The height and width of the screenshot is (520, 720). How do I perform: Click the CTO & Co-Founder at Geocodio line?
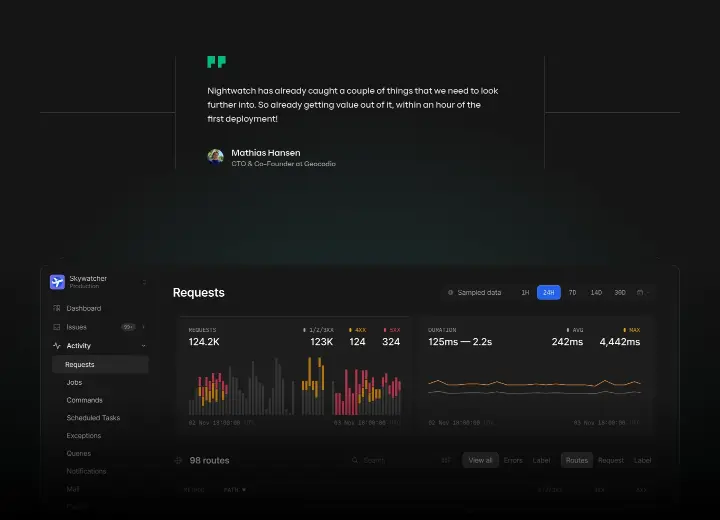283,164
